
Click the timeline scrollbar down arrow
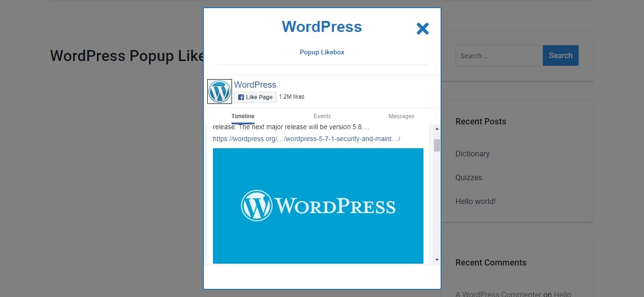437,260
